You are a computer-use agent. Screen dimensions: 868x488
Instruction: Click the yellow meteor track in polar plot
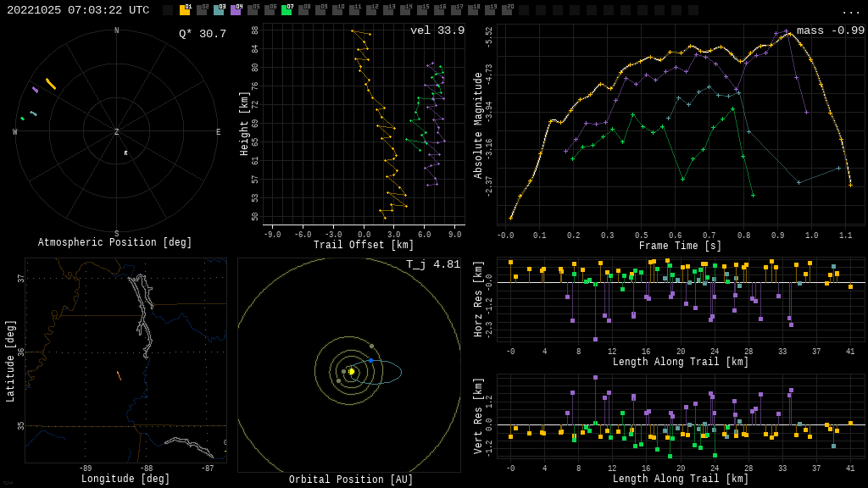(51, 84)
